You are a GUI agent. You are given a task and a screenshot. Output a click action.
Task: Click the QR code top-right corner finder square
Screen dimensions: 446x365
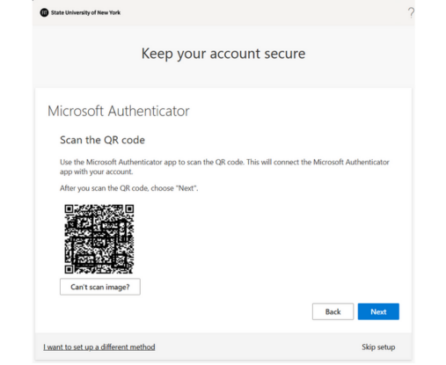click(129, 209)
